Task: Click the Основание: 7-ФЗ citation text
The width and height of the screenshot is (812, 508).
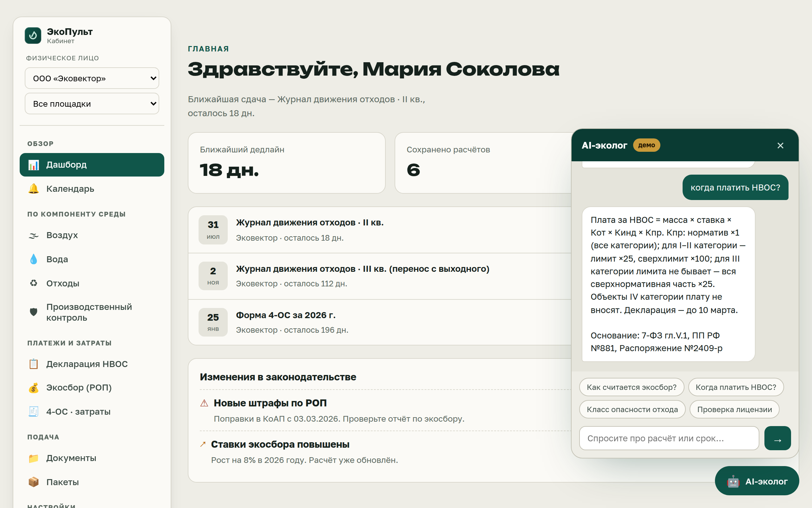Action: 656,342
